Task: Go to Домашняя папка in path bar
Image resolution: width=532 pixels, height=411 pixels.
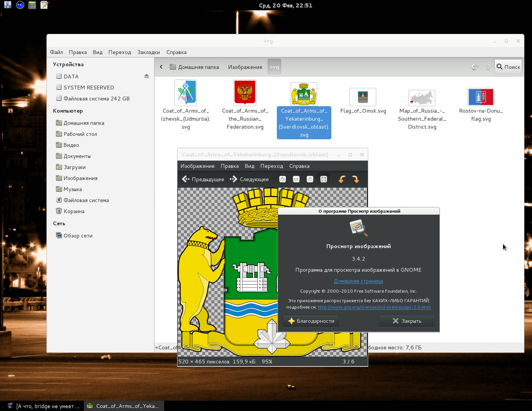Action: 194,67
